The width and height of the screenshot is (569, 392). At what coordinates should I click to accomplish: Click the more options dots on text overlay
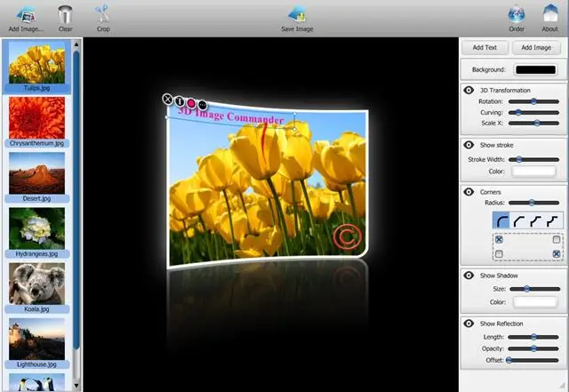(203, 105)
